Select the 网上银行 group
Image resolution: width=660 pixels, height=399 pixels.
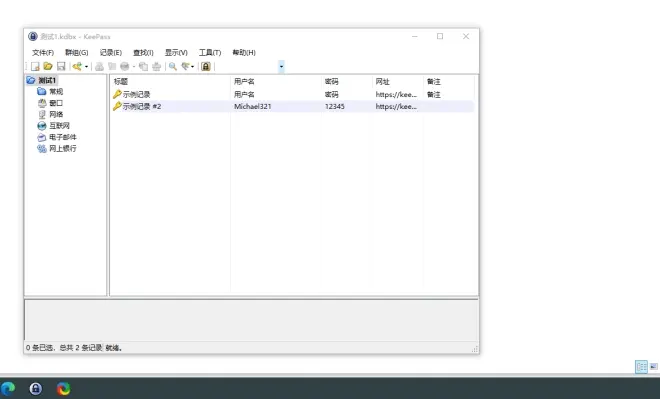(63, 148)
